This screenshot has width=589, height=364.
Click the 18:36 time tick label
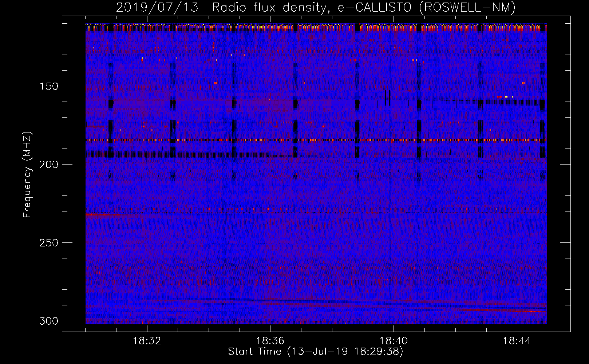tap(270, 341)
